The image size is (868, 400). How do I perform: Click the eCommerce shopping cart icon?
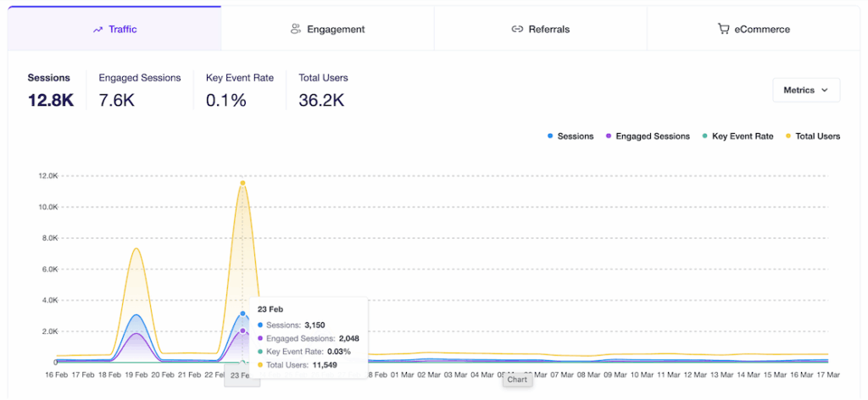[x=723, y=29]
